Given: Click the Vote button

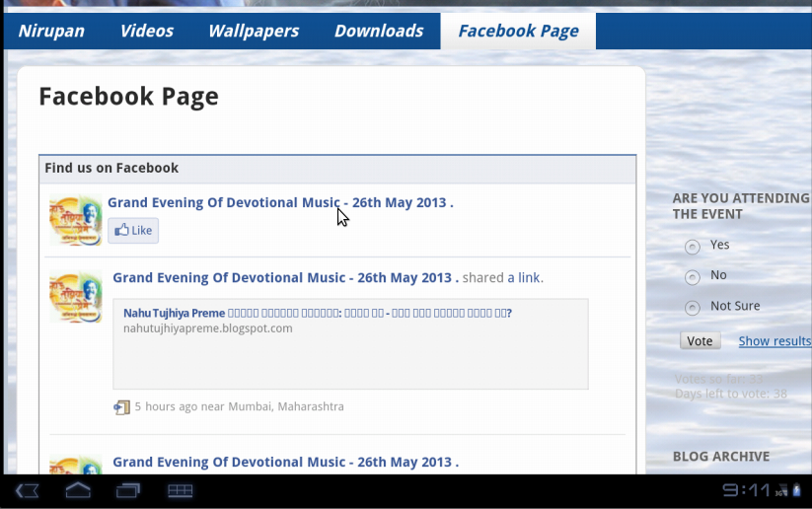Looking at the screenshot, I should coord(701,340).
